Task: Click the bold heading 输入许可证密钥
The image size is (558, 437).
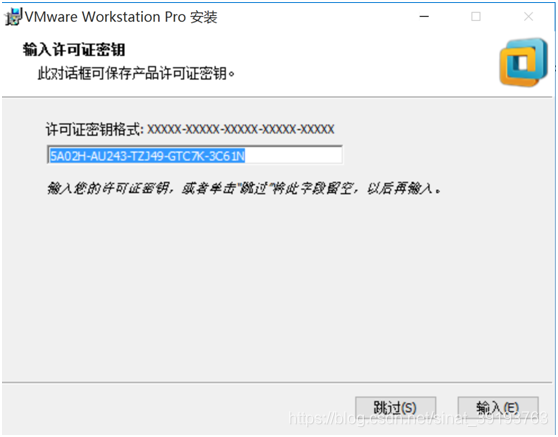Action: [x=74, y=49]
